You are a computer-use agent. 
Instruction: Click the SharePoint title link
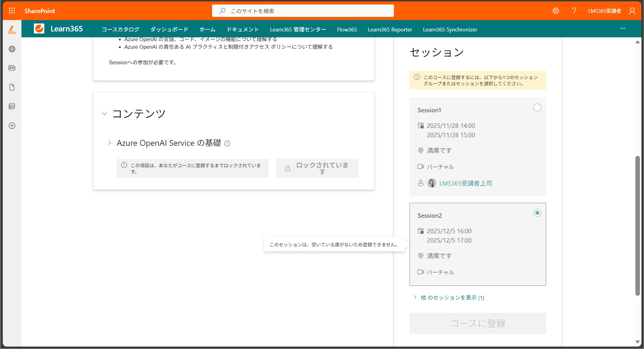click(40, 11)
